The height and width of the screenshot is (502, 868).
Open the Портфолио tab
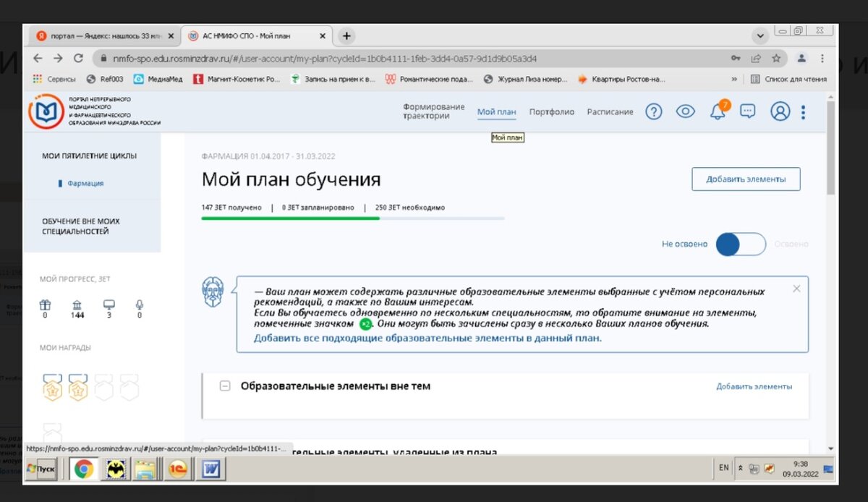pyautogui.click(x=552, y=112)
